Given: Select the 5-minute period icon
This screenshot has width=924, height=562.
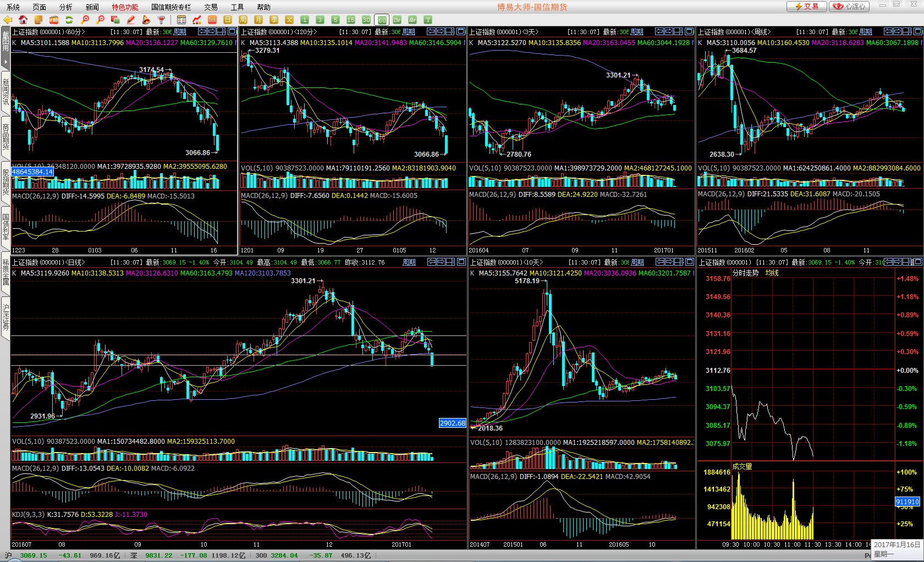Looking at the screenshot, I should coord(335,20).
